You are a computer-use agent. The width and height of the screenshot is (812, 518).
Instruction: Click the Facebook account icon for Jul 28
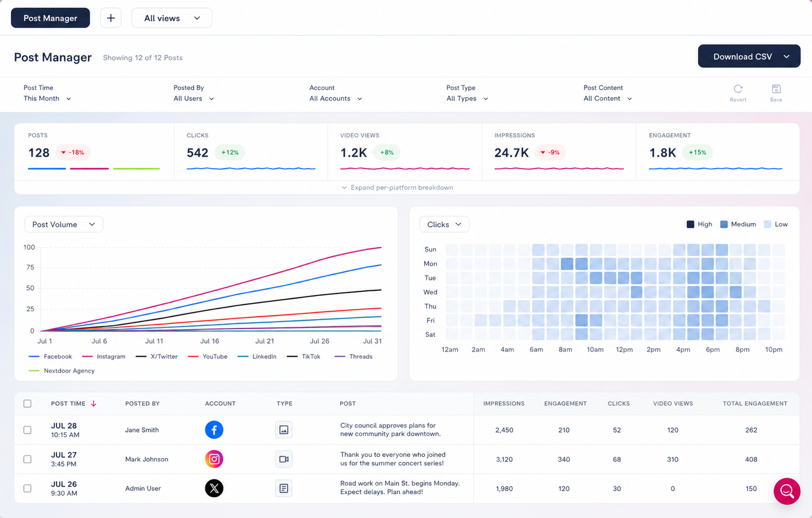click(214, 430)
